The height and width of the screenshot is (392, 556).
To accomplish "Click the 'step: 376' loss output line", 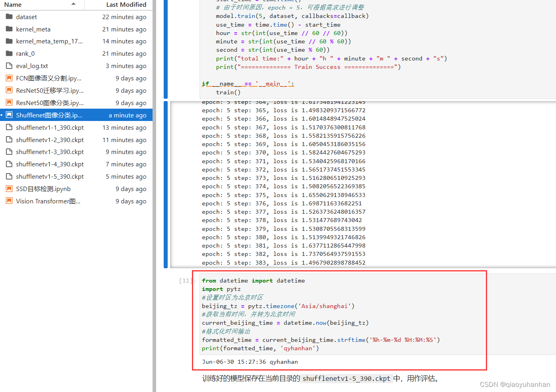I will click(282, 203).
